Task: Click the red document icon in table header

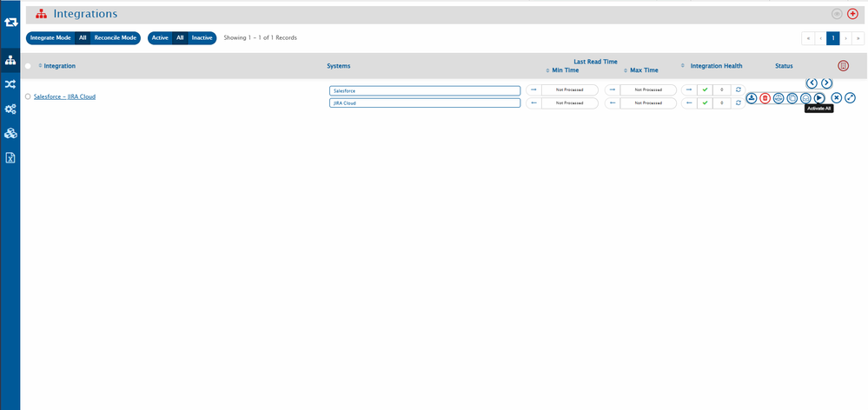Action: click(x=843, y=66)
